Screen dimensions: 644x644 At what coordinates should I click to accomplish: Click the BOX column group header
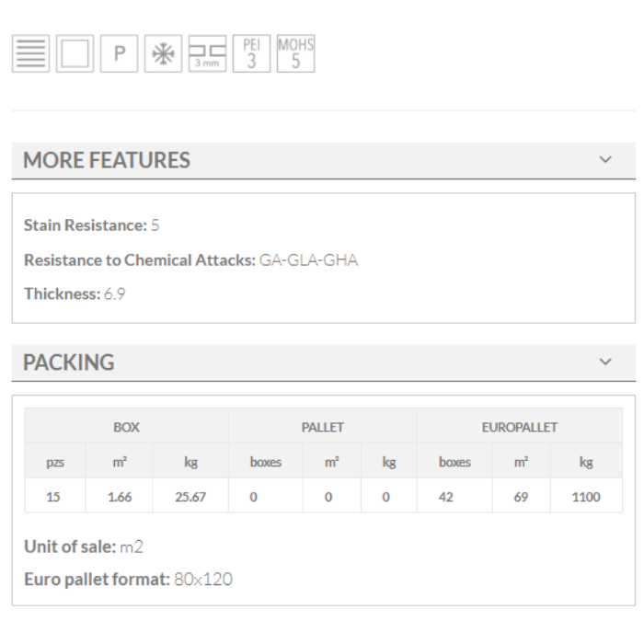click(126, 427)
